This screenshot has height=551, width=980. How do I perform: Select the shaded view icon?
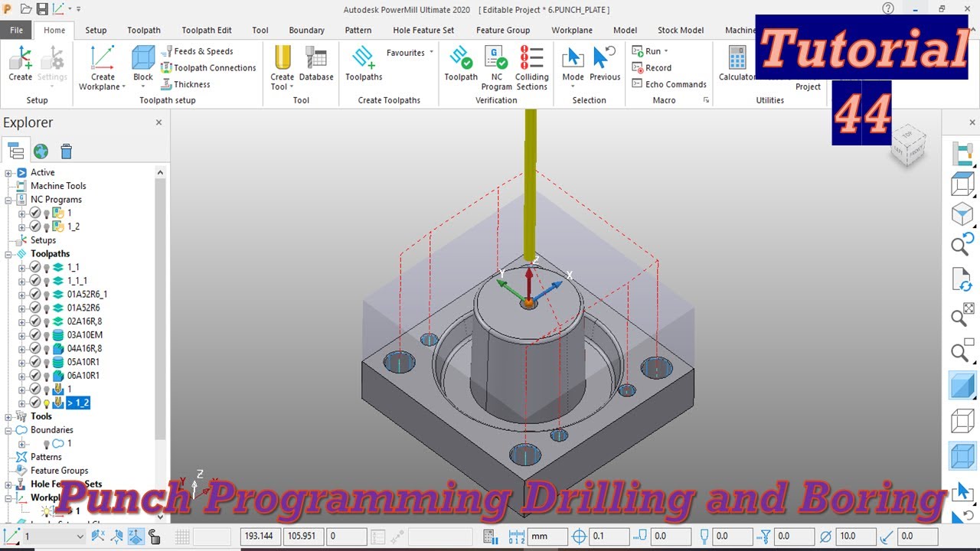coord(962,386)
